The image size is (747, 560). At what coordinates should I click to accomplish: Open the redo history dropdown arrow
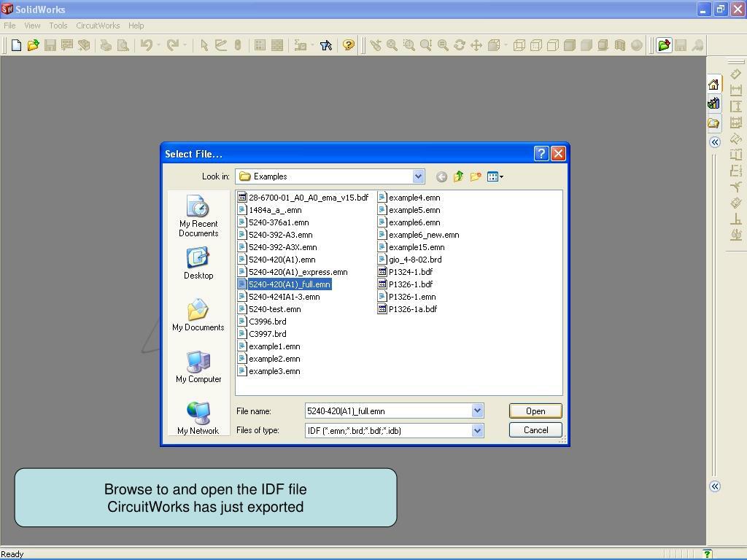click(185, 45)
